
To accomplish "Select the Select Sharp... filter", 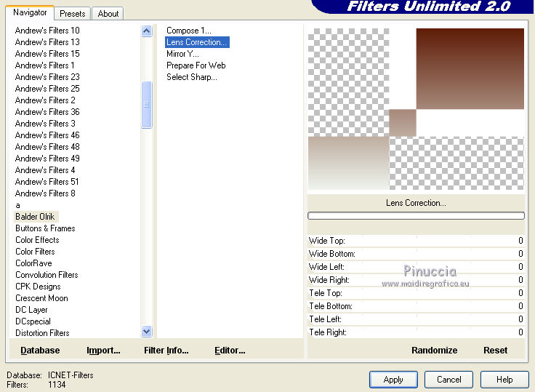I will tap(192, 77).
